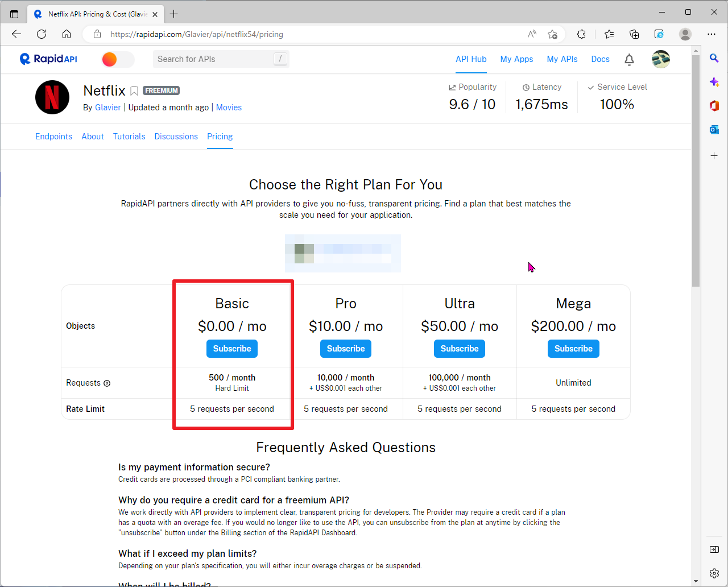Image resolution: width=728 pixels, height=587 pixels.
Task: Click the Latency 1,675ms stat
Action: click(541, 97)
